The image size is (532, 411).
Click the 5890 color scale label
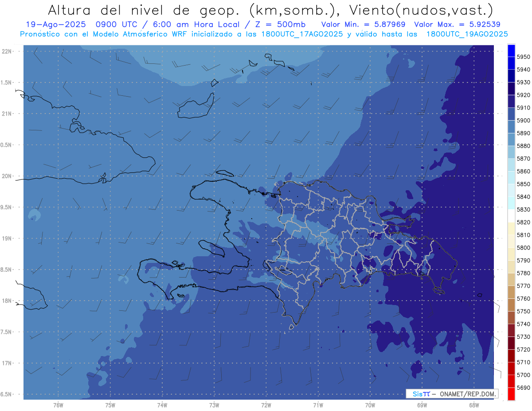(x=523, y=133)
